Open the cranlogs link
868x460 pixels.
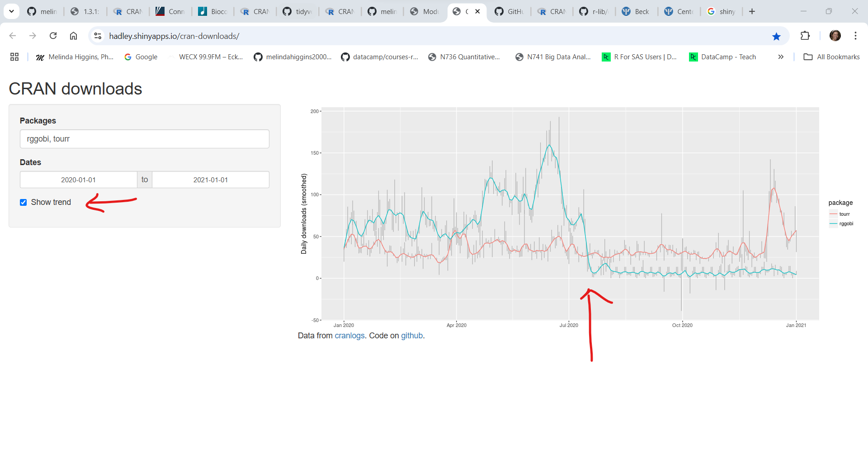tap(349, 336)
